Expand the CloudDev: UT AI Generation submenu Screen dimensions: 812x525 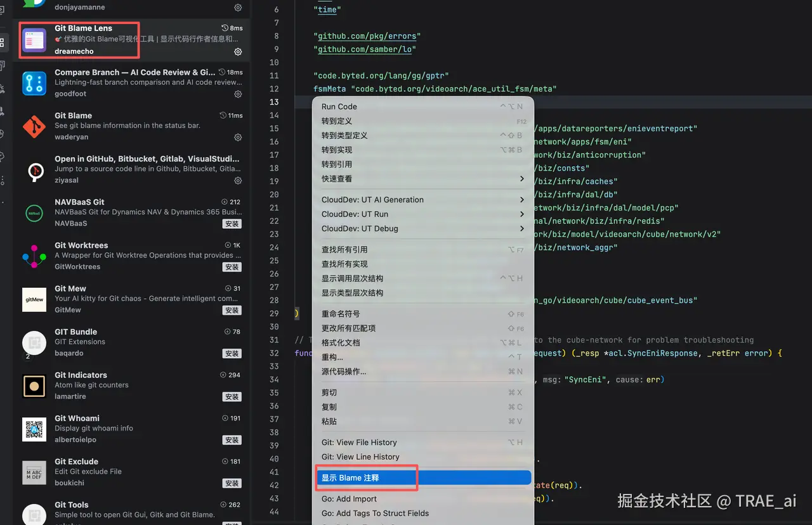[522, 200]
